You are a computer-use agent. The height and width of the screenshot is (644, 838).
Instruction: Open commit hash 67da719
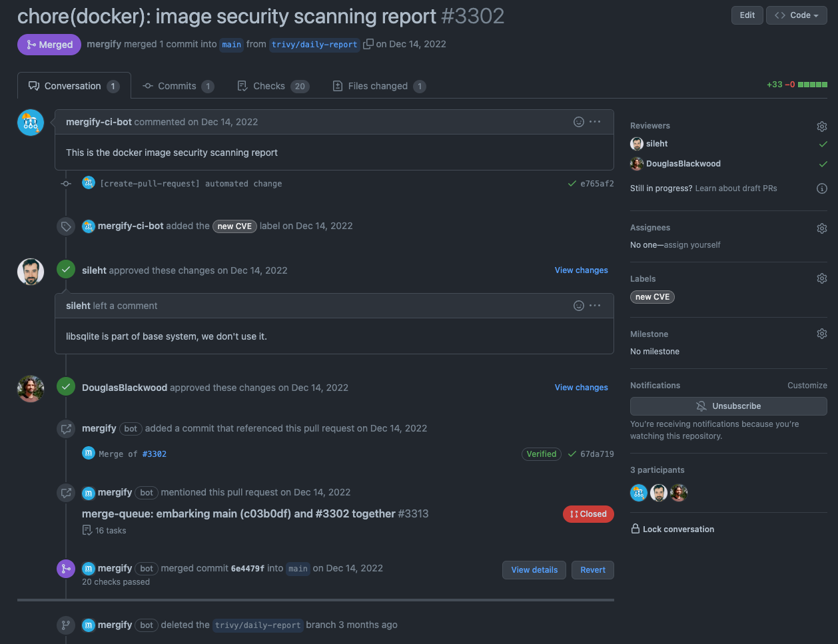coord(597,454)
